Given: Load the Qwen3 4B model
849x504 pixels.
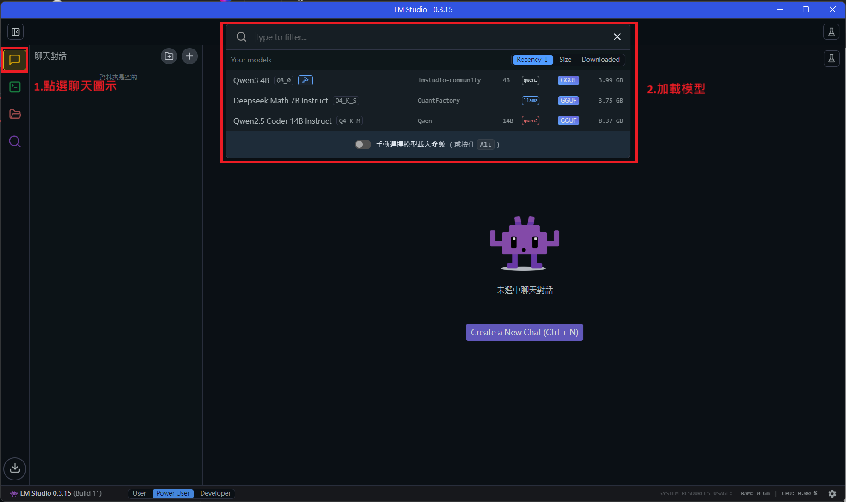Looking at the screenshot, I should [251, 80].
